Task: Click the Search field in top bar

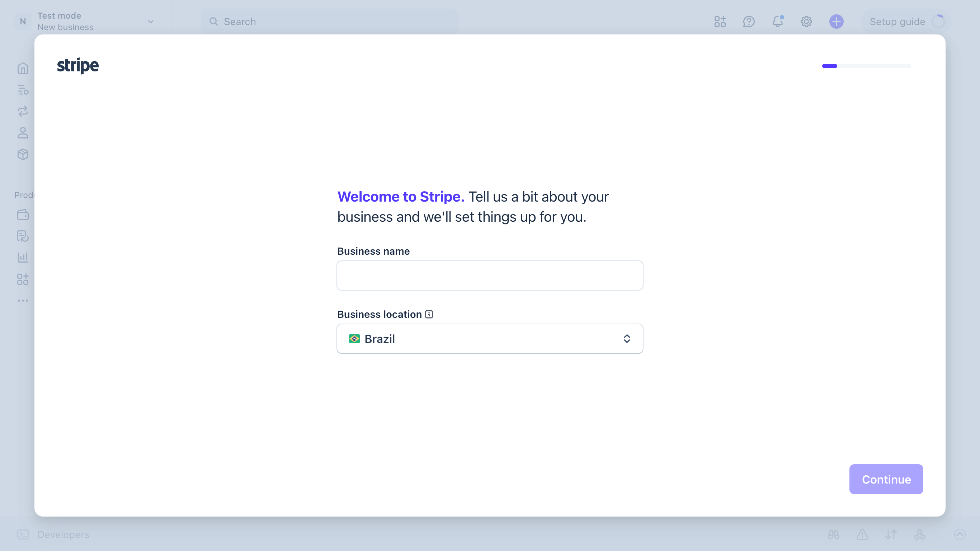Action: [329, 22]
